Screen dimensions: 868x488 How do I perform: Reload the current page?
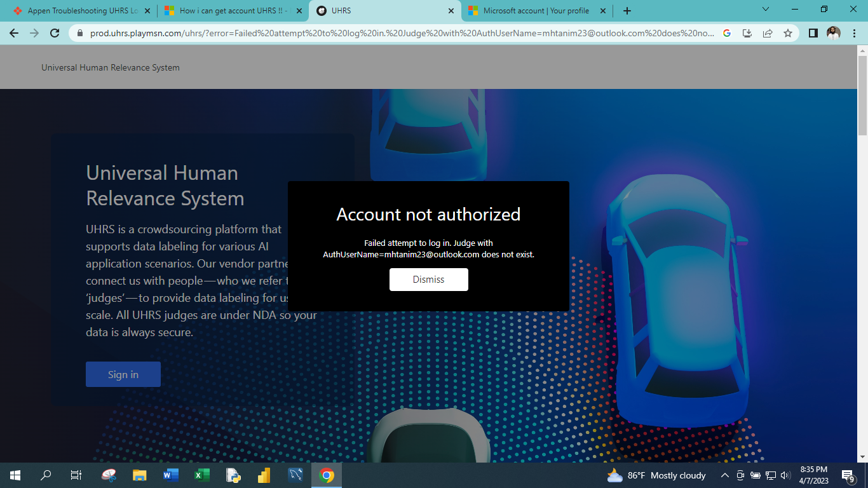tap(55, 33)
